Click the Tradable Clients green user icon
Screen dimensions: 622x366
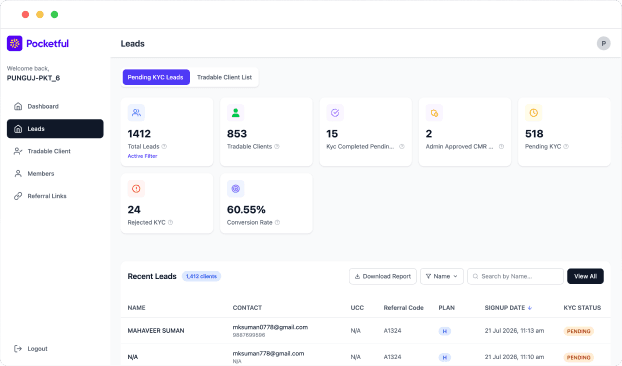coord(236,113)
